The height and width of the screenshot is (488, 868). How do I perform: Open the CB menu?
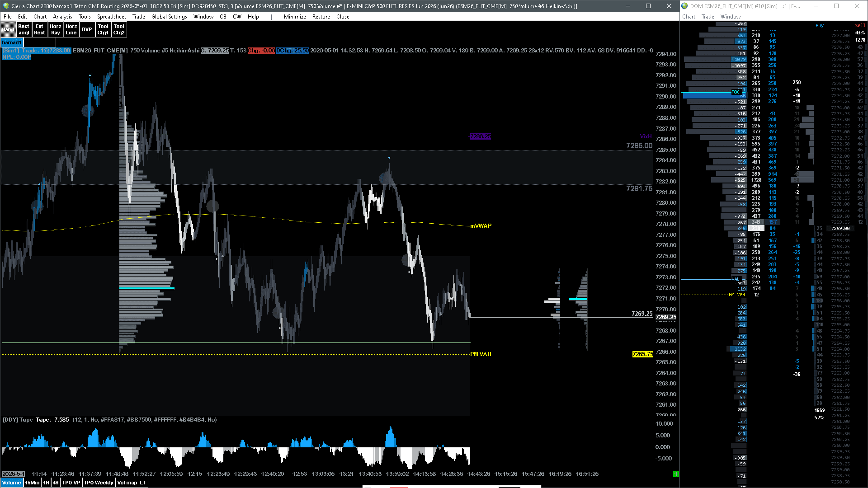[223, 17]
